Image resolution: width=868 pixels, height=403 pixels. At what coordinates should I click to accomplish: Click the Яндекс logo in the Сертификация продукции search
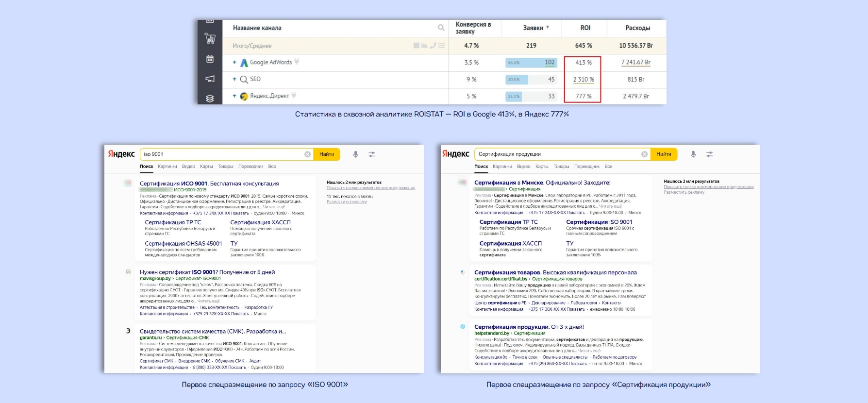pos(455,154)
